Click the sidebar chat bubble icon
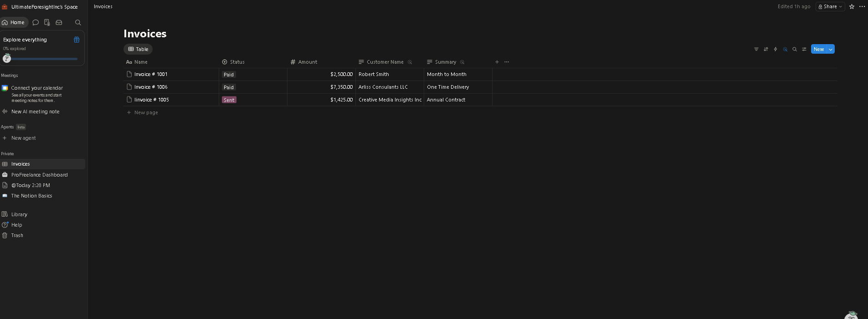868x319 pixels. click(x=36, y=22)
